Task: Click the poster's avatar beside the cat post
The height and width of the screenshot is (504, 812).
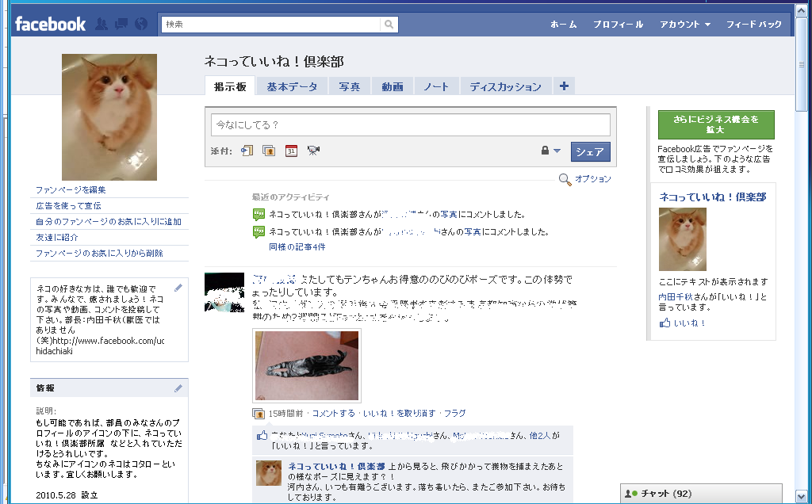Action: tap(224, 292)
